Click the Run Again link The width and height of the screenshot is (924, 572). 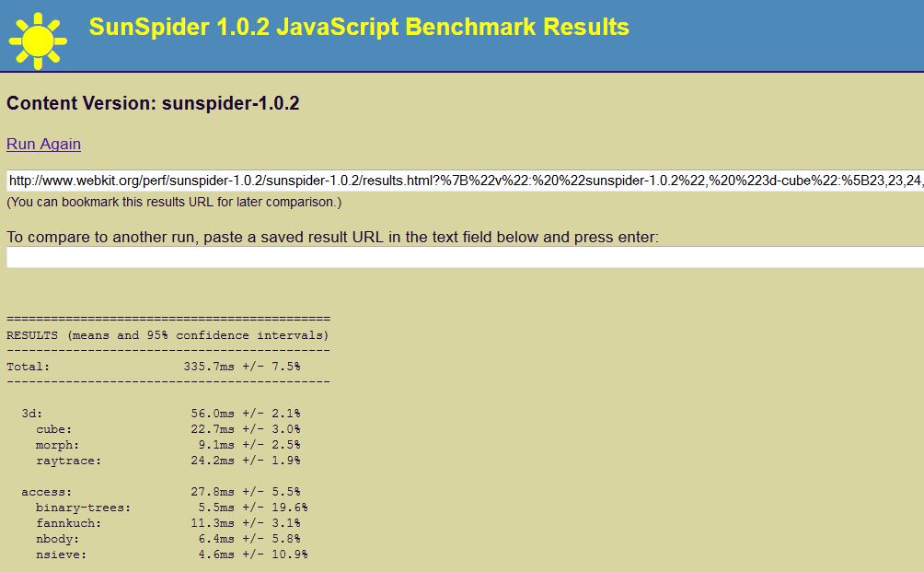tap(43, 144)
